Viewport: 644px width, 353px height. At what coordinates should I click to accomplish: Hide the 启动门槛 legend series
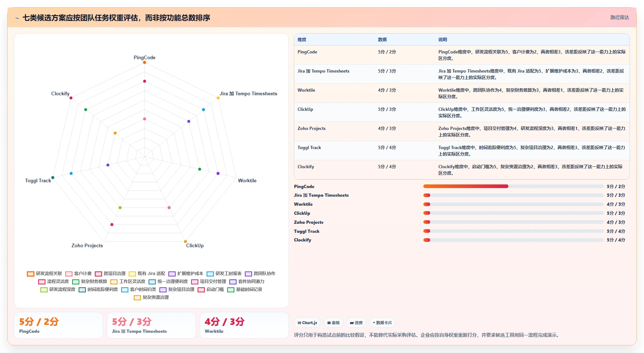[211, 289]
